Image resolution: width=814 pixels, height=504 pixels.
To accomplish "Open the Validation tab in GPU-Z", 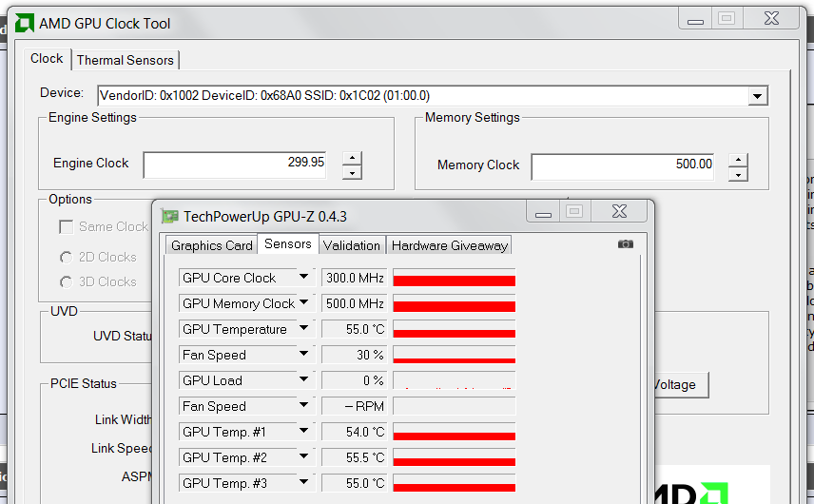I will click(352, 245).
